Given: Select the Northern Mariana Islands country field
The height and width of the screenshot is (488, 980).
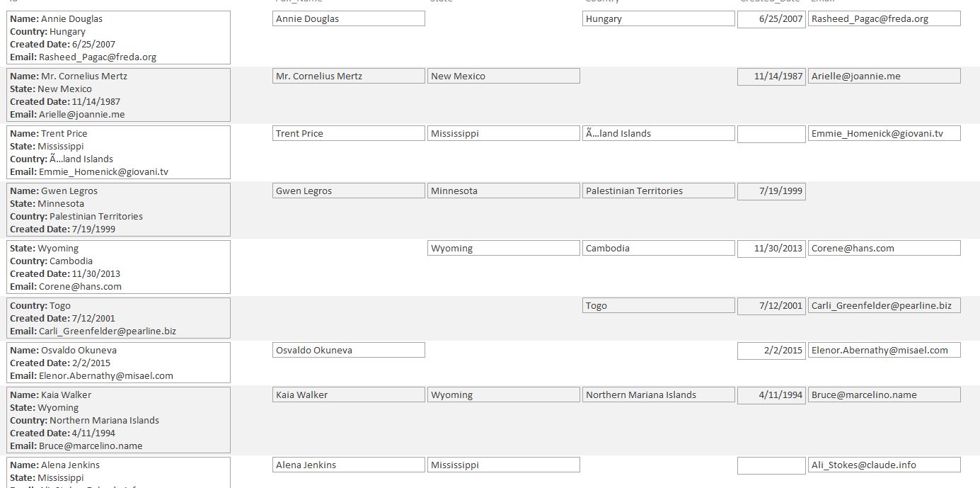Looking at the screenshot, I should (659, 395).
